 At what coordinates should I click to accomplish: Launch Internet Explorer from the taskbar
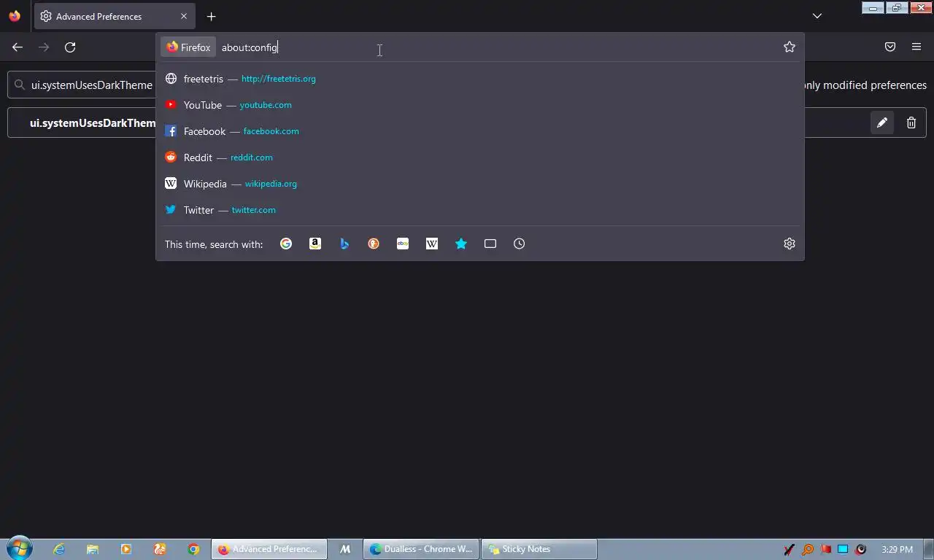click(59, 549)
